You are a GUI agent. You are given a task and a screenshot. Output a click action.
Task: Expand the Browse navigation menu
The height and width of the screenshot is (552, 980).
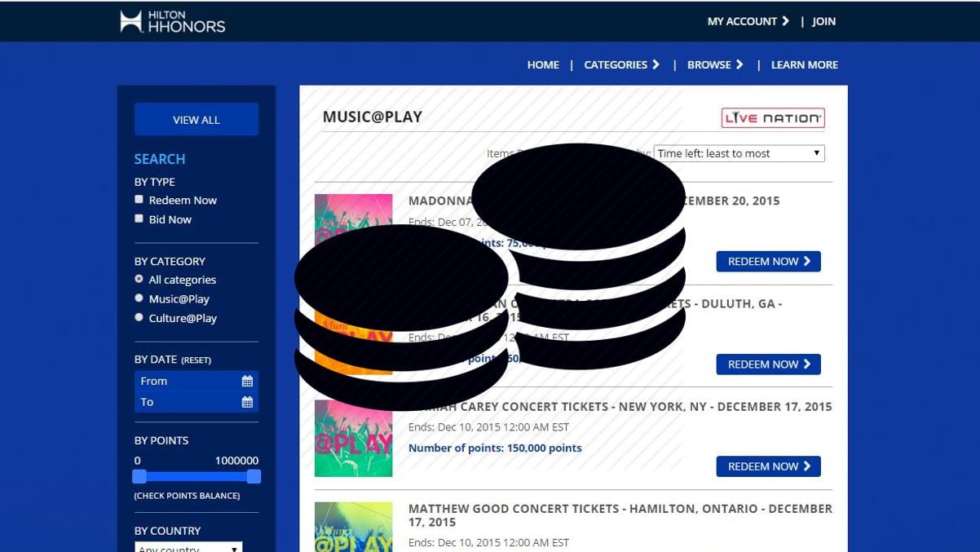716,64
